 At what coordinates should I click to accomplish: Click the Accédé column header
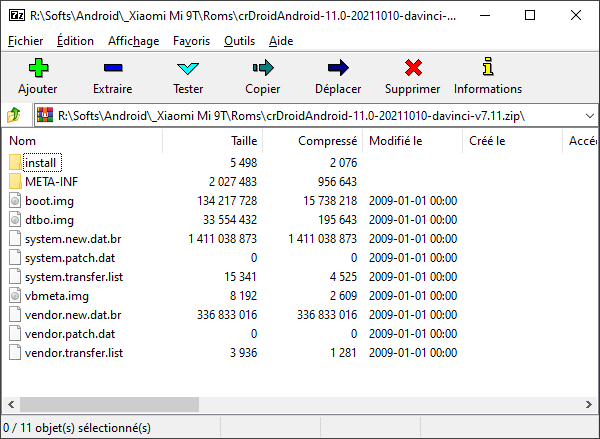pyautogui.click(x=582, y=141)
